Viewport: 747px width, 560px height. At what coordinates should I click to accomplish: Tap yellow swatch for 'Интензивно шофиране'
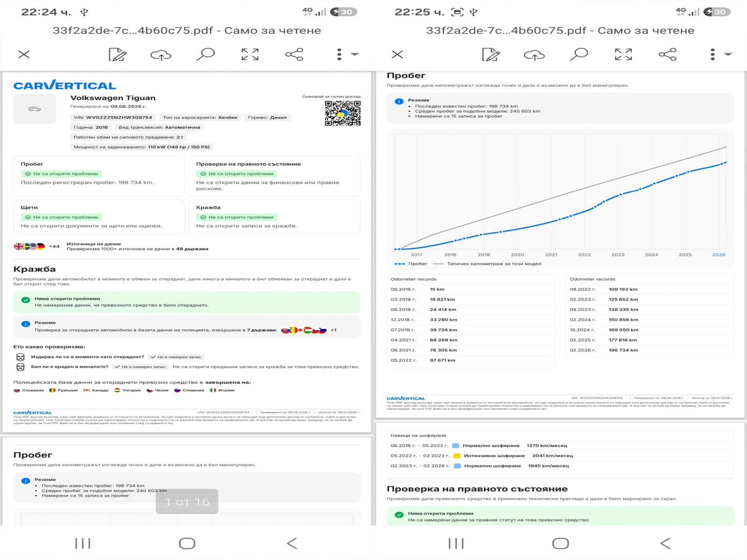pyautogui.click(x=457, y=456)
